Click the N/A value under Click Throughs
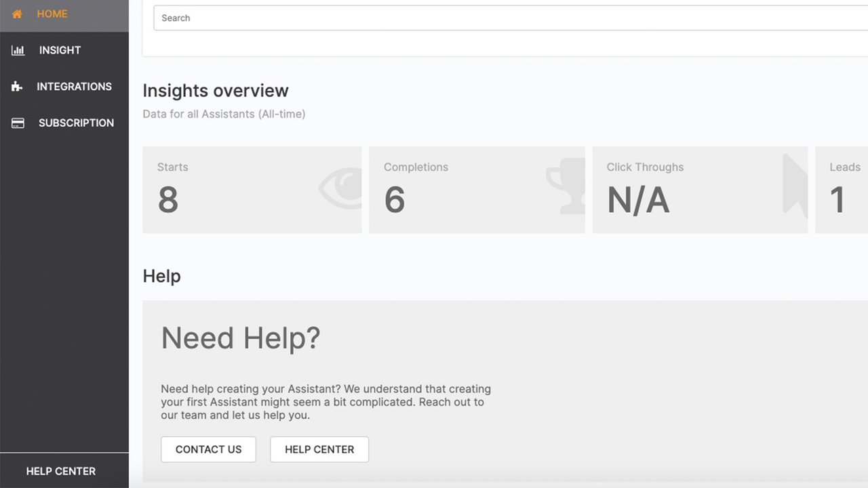Image resolution: width=868 pixels, height=488 pixels. point(638,200)
